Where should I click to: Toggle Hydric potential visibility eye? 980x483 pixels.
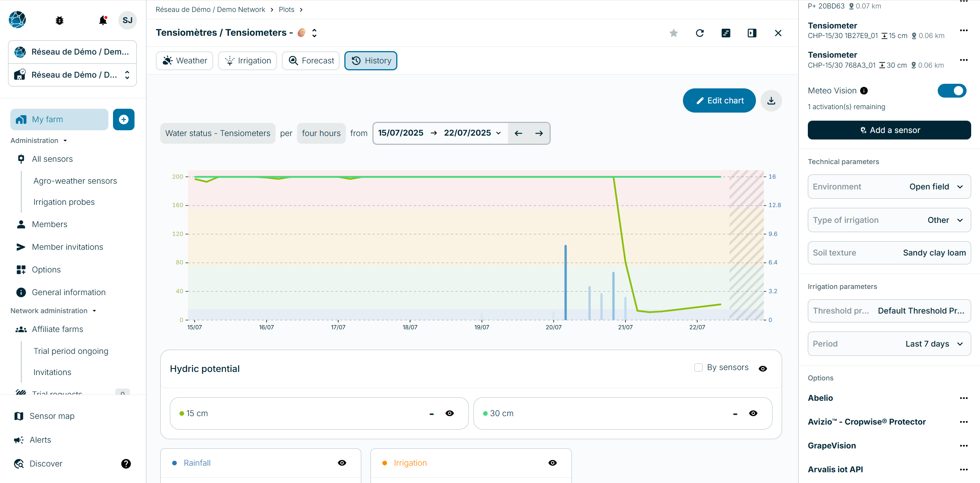pos(763,369)
